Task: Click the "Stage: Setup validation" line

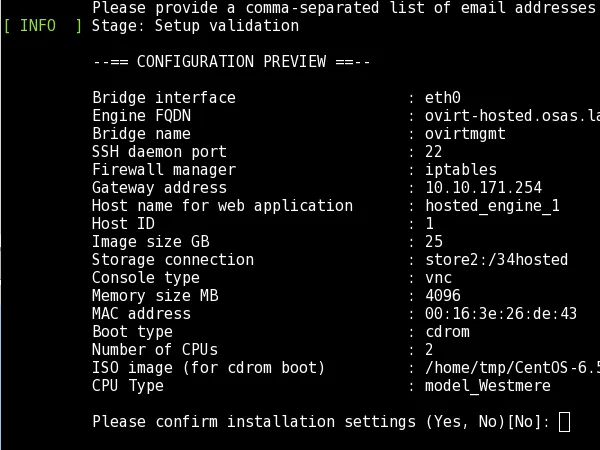Action: pyautogui.click(x=195, y=26)
